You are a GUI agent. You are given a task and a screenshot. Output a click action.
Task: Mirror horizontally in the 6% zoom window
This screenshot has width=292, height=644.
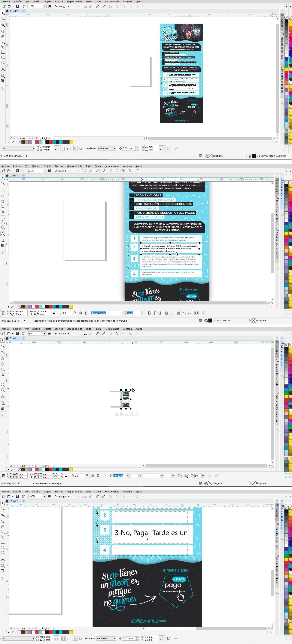pos(93,476)
